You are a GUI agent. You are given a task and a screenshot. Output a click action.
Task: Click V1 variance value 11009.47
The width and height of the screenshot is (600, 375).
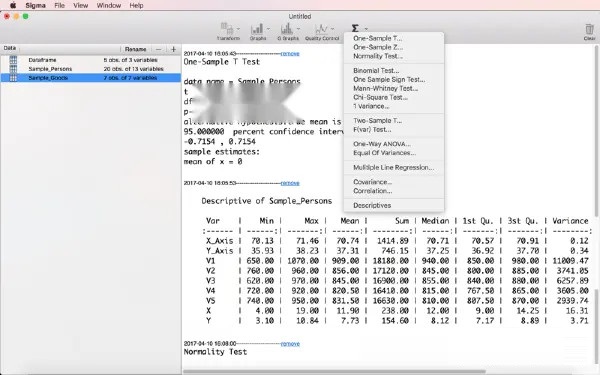(570, 261)
